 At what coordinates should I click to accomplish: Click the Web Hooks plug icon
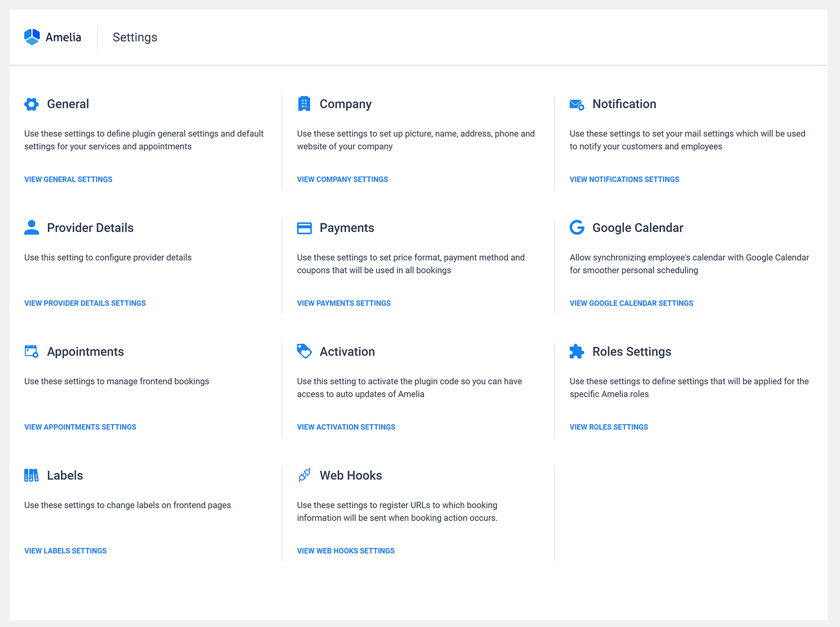(x=304, y=475)
